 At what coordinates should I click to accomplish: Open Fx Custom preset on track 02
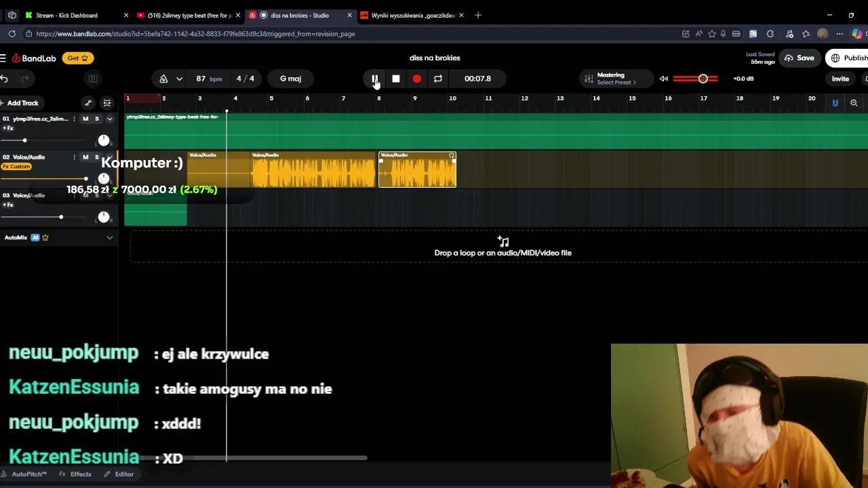point(16,167)
